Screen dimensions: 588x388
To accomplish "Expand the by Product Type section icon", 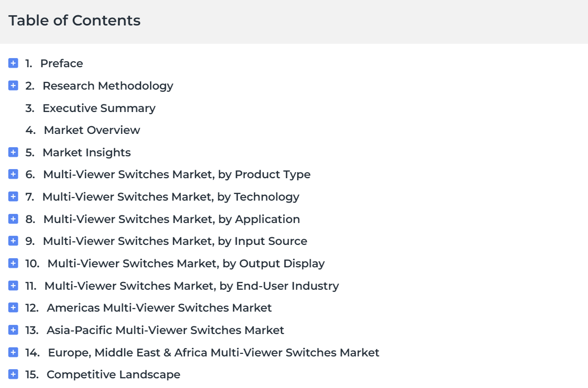I will pos(13,174).
